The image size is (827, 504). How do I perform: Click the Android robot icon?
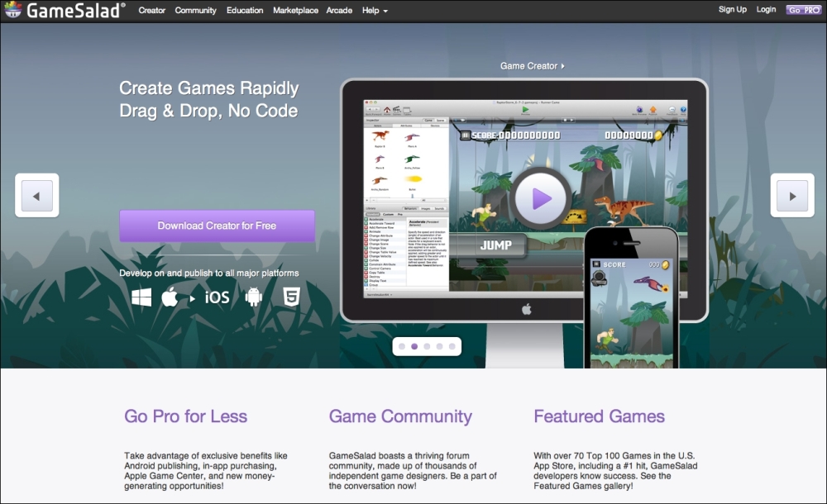[x=254, y=297]
